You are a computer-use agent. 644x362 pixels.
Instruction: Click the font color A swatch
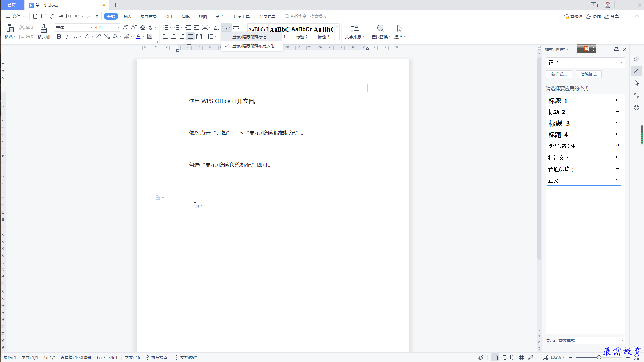coord(138,36)
